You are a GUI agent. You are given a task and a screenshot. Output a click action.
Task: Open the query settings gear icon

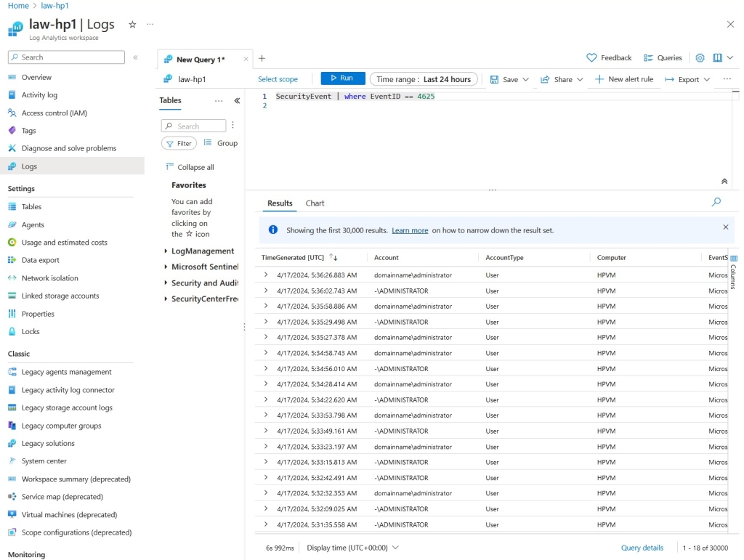[x=700, y=58]
